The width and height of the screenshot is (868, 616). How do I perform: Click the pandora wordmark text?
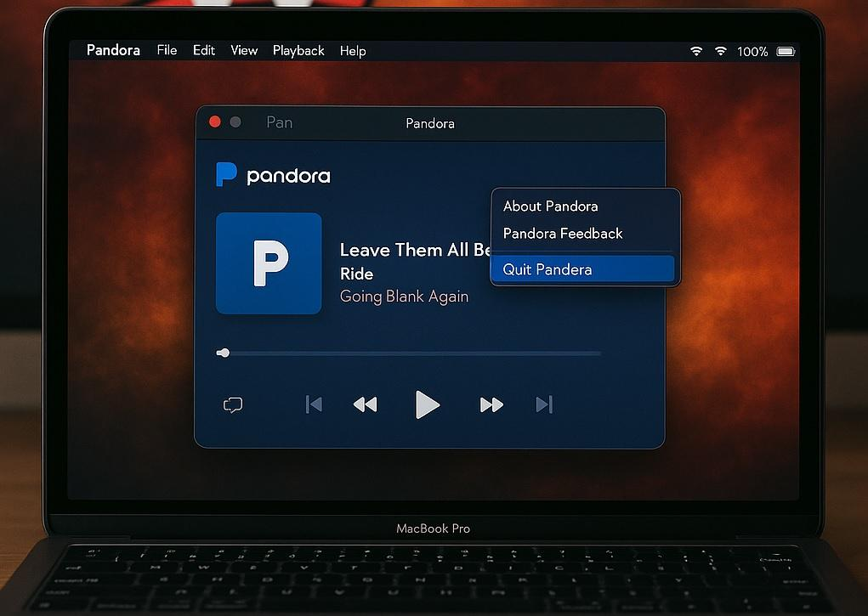click(288, 177)
